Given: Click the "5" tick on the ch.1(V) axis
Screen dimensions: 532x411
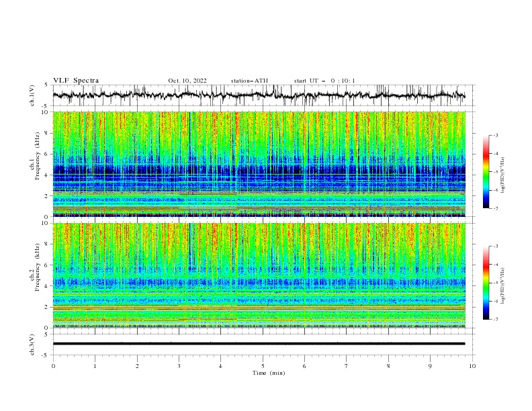Looking at the screenshot, I should (46, 85).
